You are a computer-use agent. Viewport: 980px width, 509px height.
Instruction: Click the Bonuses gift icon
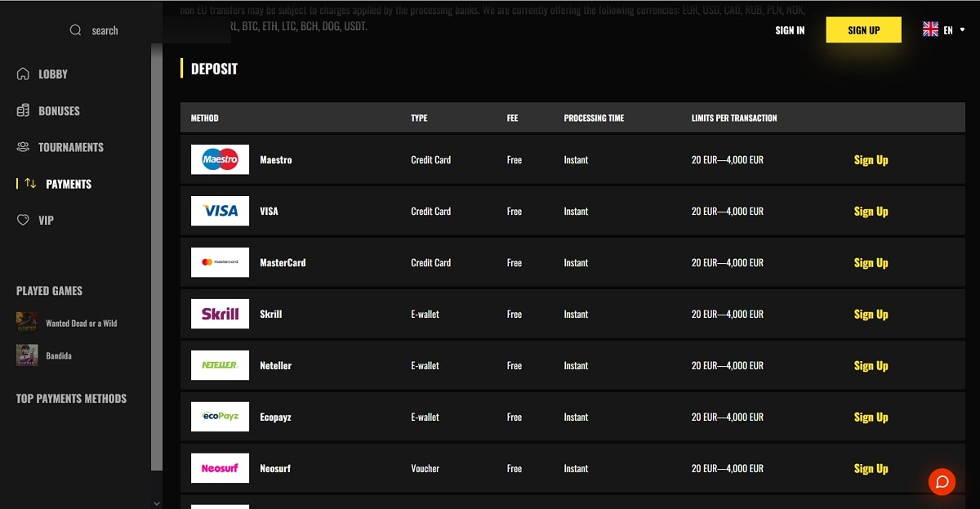[23, 110]
